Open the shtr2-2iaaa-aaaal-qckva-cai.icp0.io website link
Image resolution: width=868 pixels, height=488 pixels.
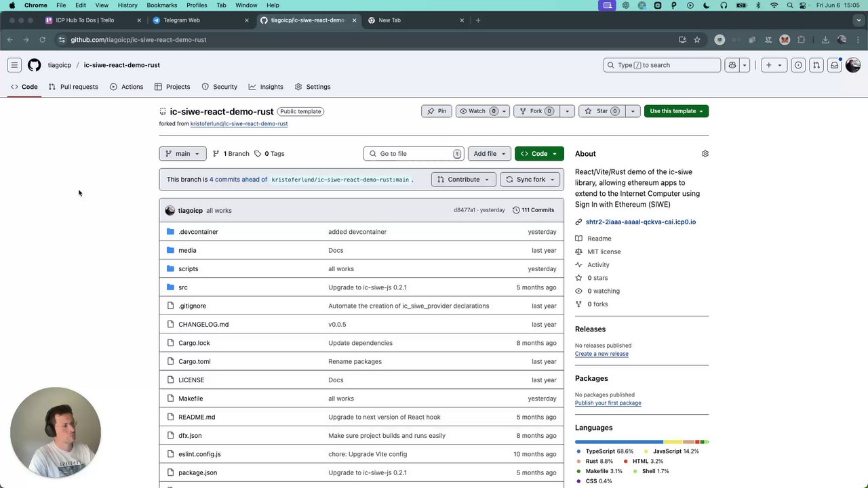[641, 222]
